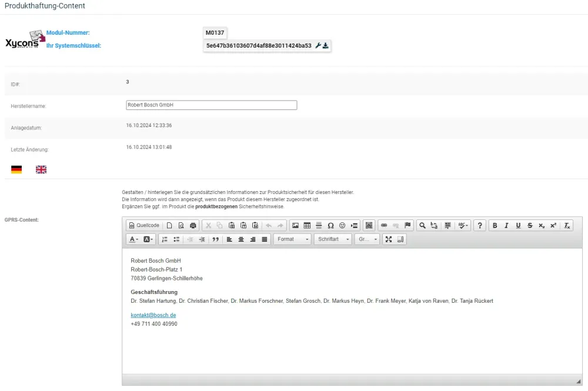
Task: Click Paste as plain text icon
Action: pos(243,225)
